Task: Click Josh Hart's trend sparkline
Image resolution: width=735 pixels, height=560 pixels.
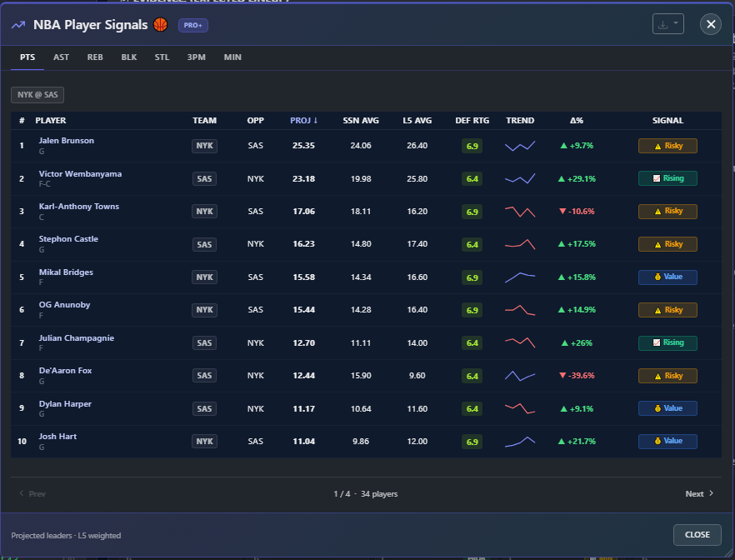Action: [520, 441]
